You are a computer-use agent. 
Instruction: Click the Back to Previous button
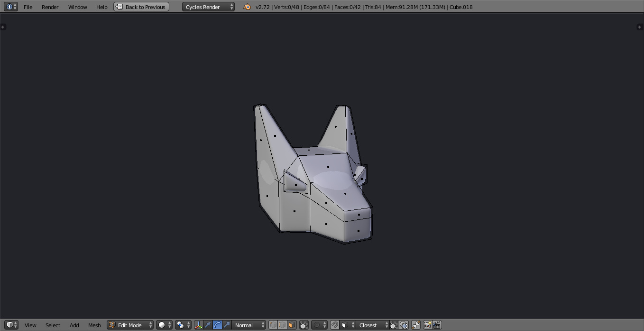(141, 7)
